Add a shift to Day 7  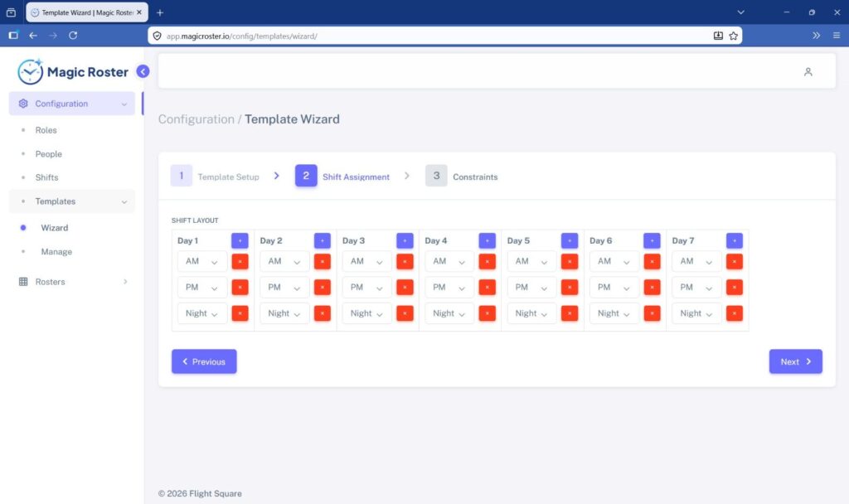pos(735,240)
